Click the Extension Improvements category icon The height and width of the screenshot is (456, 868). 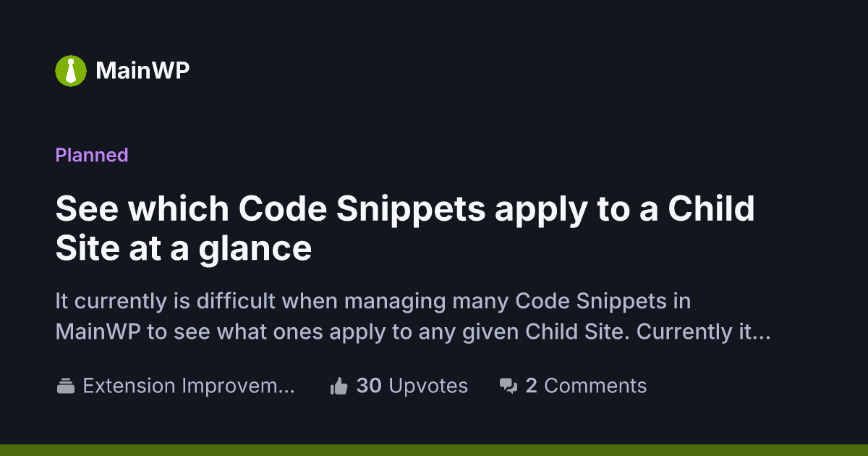pyautogui.click(x=66, y=386)
